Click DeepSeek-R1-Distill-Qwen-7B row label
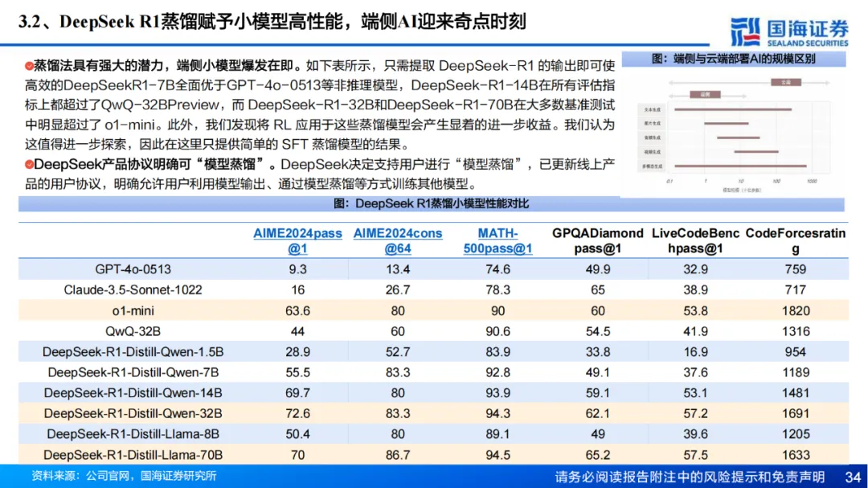The width and height of the screenshot is (868, 488). click(x=133, y=372)
